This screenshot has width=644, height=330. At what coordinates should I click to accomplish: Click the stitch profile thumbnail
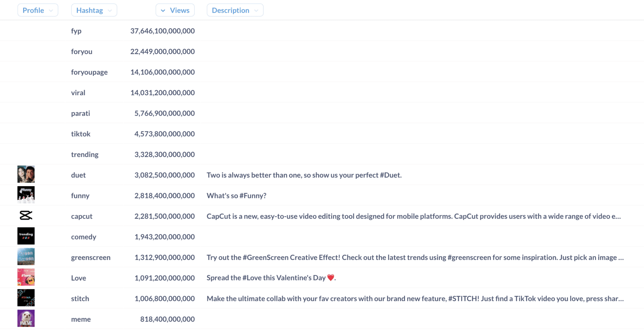(26, 298)
